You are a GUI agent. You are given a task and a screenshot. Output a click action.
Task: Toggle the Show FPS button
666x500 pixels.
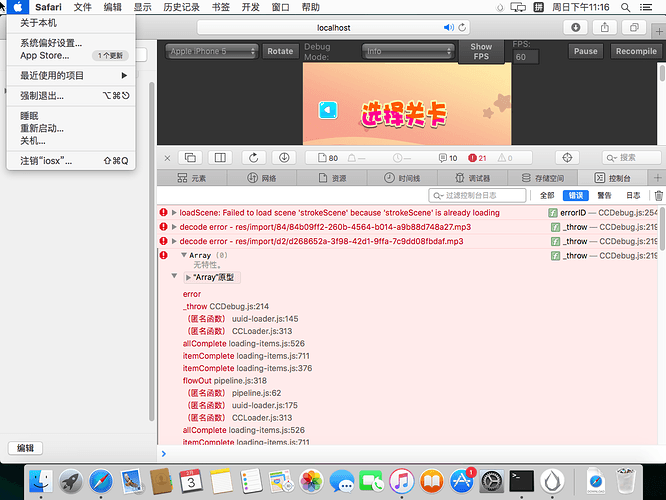click(481, 51)
